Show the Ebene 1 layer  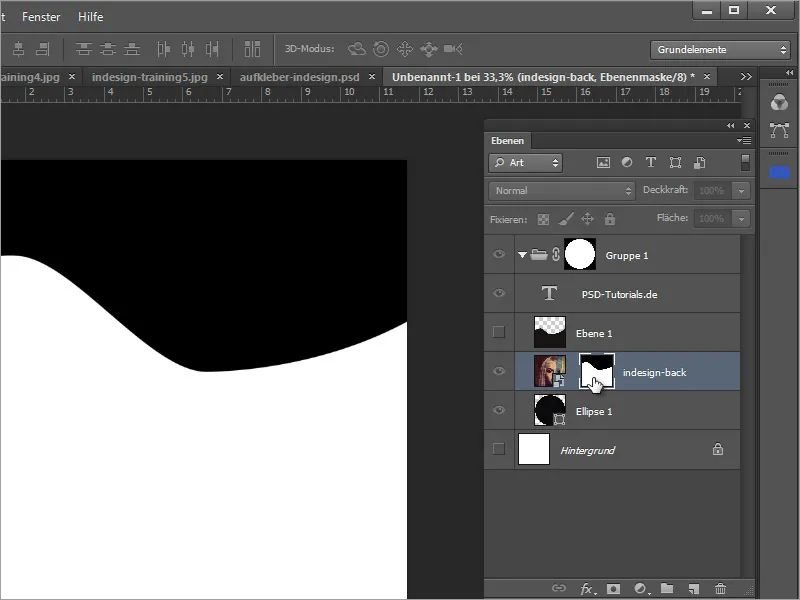click(499, 332)
